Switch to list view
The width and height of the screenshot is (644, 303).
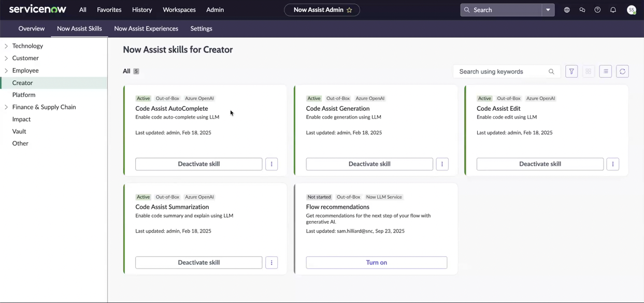(606, 71)
